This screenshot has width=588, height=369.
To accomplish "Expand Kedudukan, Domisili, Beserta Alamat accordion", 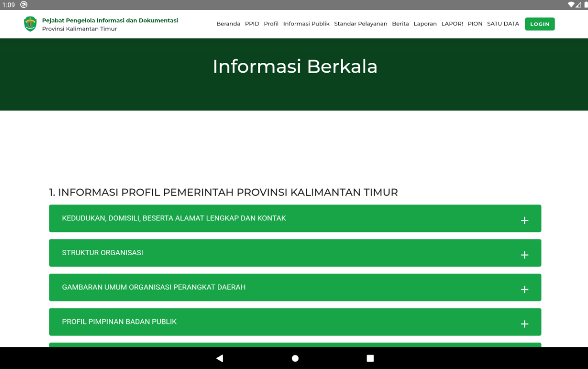I will (x=174, y=218).
